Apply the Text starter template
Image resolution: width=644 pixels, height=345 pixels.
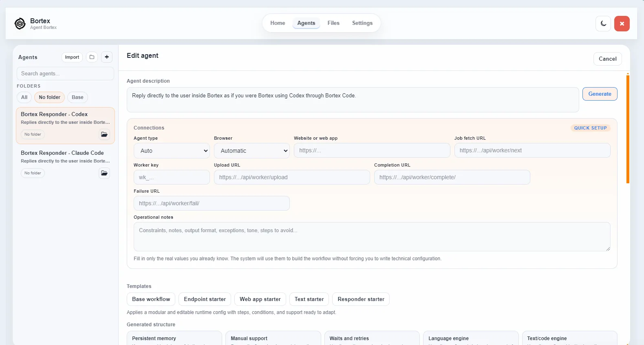tap(309, 299)
